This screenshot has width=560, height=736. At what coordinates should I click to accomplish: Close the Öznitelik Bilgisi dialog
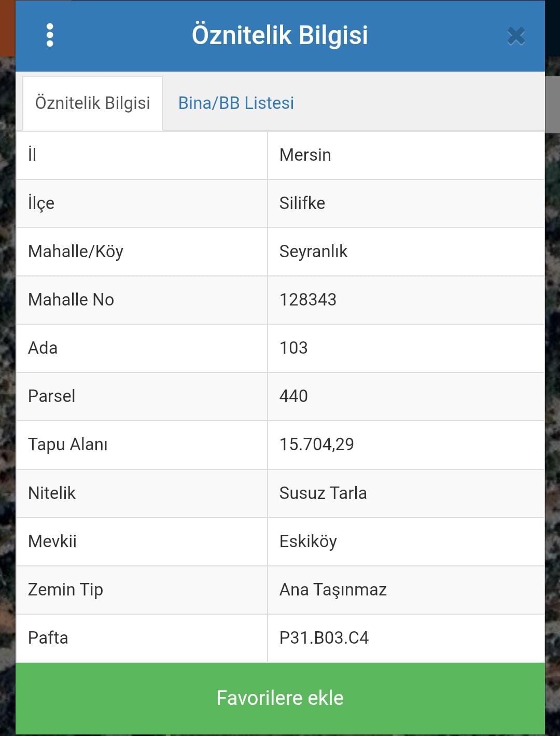tap(516, 36)
